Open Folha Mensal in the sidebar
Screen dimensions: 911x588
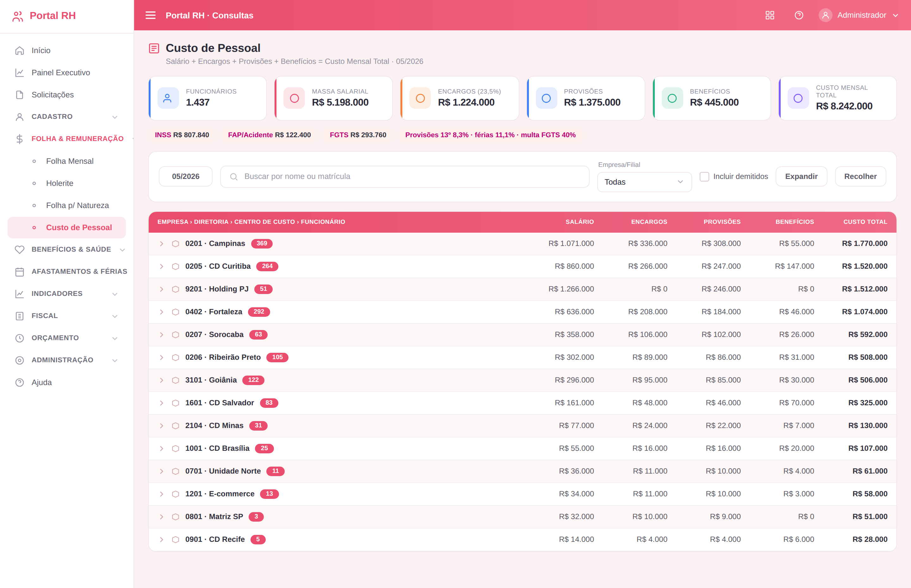[x=70, y=161]
